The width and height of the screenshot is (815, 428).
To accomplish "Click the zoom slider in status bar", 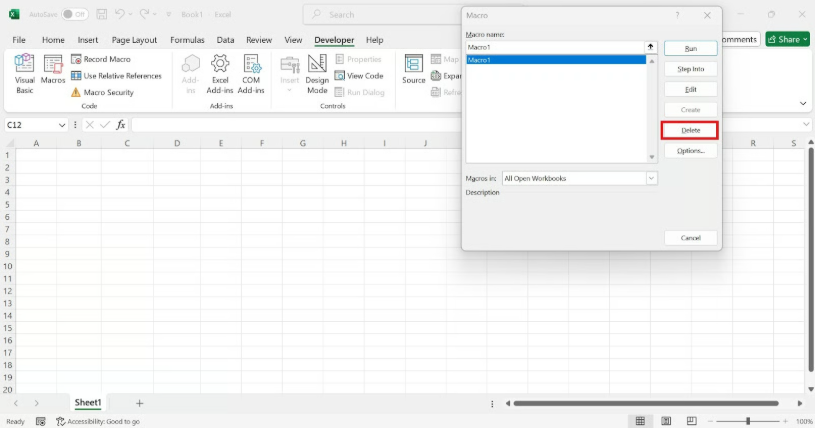I will [747, 421].
